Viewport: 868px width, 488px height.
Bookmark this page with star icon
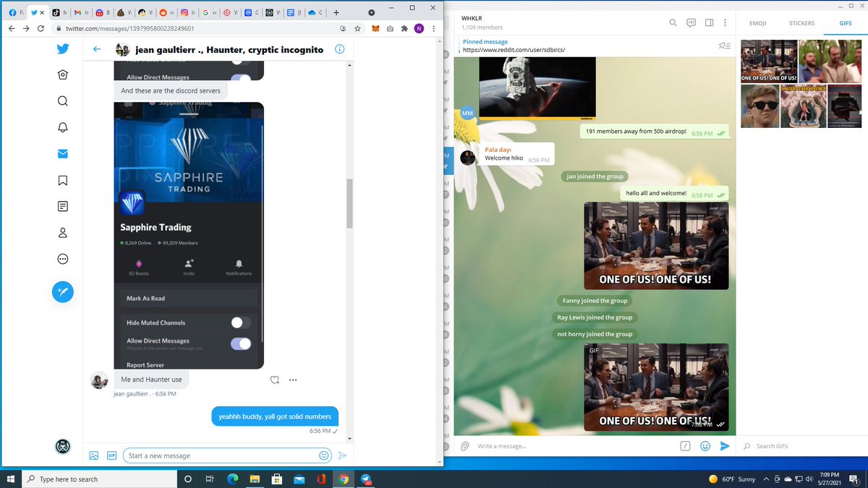tap(358, 28)
